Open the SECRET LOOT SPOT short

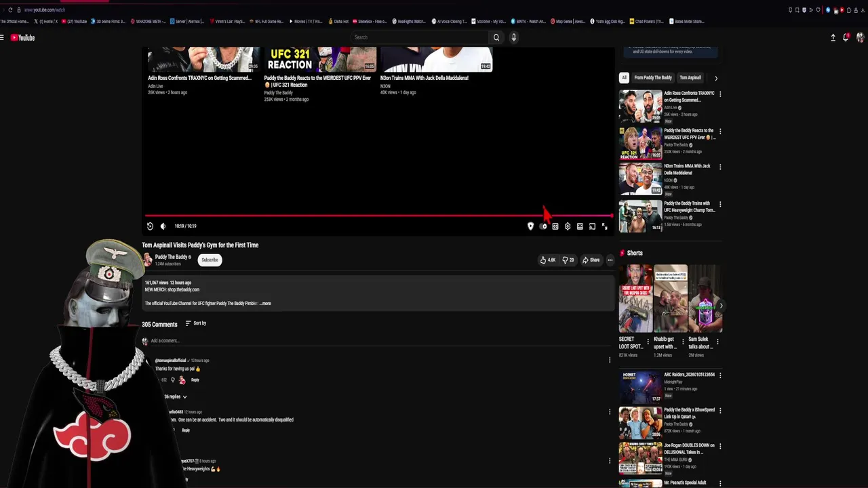635,299
